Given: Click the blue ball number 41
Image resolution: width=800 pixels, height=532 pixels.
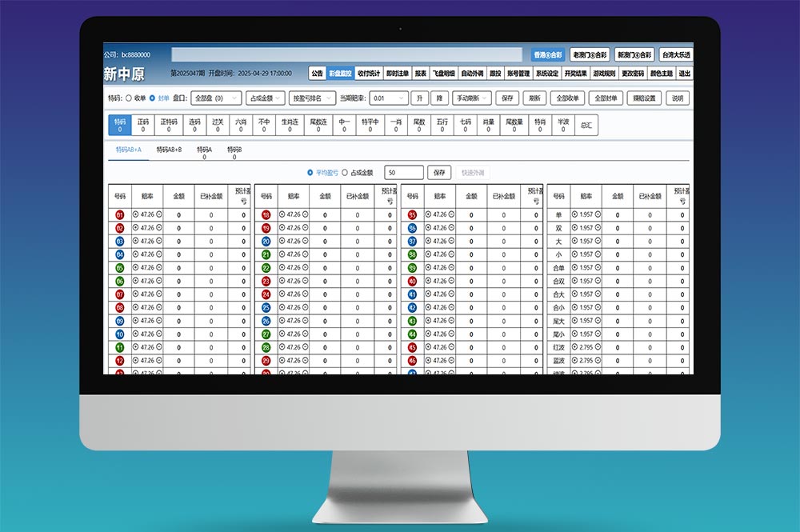Looking at the screenshot, I should tap(412, 294).
